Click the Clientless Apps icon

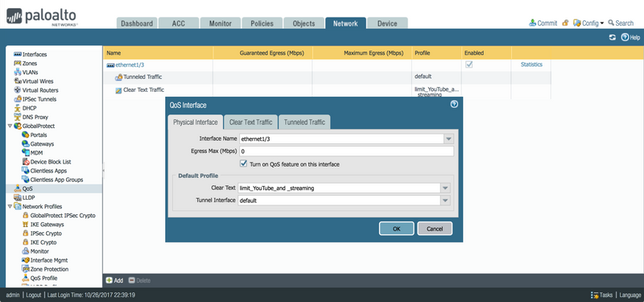[26, 171]
